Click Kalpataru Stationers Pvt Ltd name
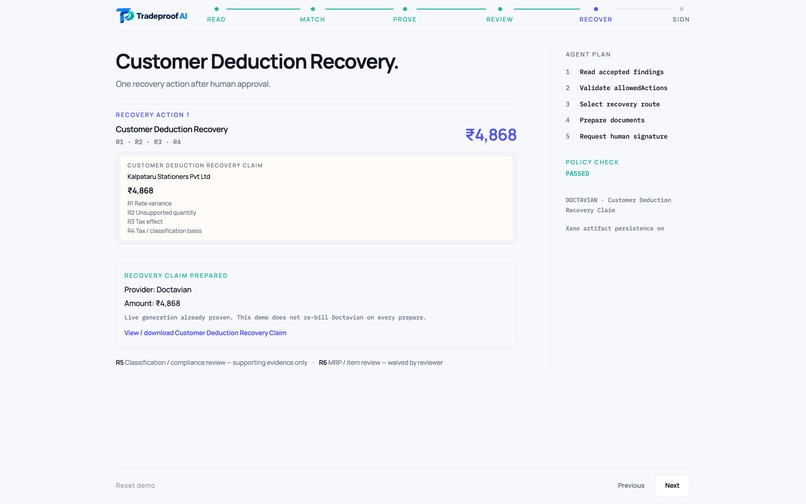The image size is (806, 504). [169, 176]
